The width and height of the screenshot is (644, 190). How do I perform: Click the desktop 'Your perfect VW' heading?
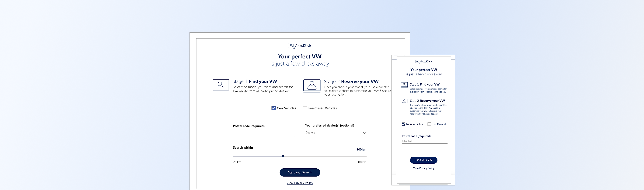[300, 57]
